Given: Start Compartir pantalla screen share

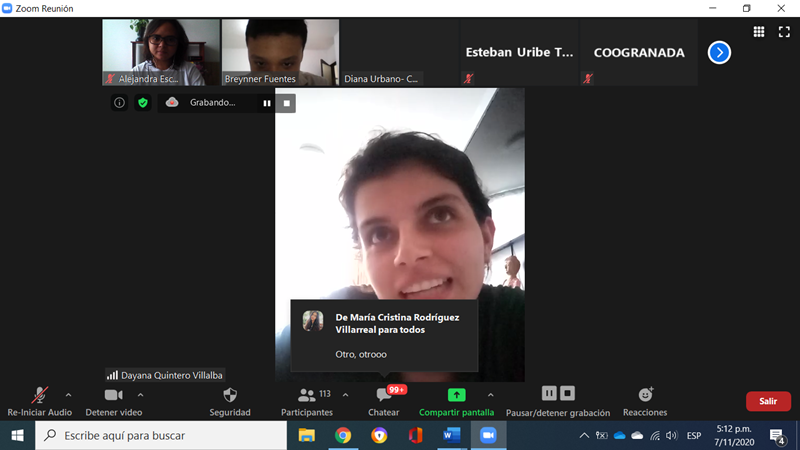Looking at the screenshot, I should pyautogui.click(x=456, y=402).
